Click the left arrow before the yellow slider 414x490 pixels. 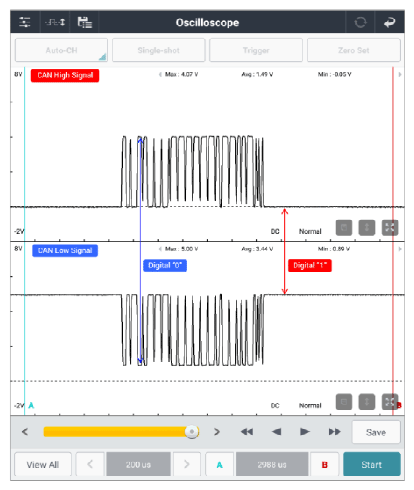[25, 432]
